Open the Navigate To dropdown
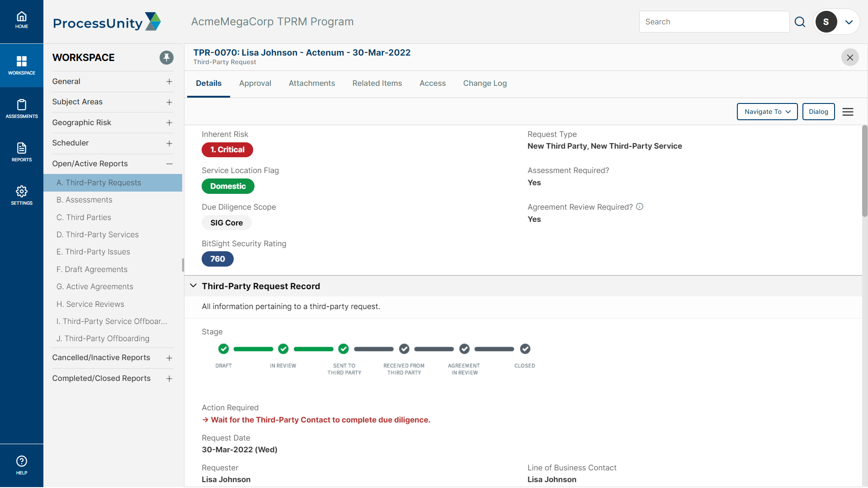This screenshot has width=868, height=488. pyautogui.click(x=767, y=112)
